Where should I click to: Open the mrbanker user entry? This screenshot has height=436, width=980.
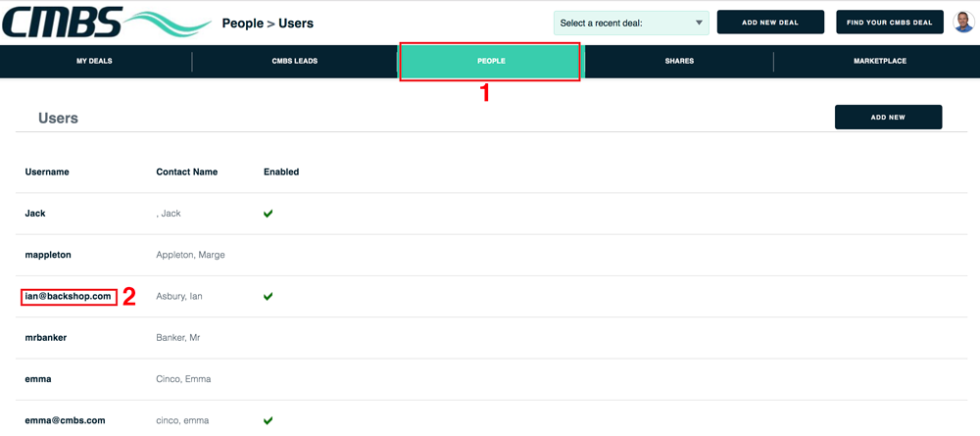click(x=46, y=338)
